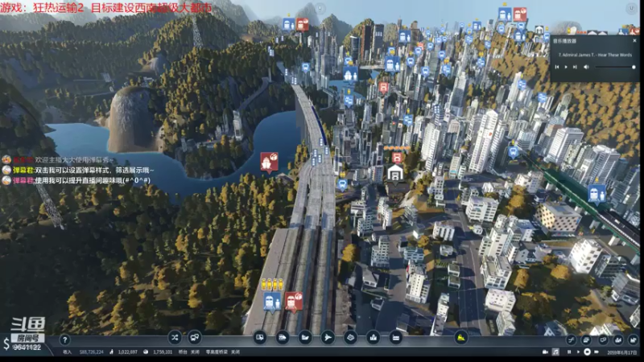Image resolution: width=644 pixels, height=362 pixels.
Task: Play the current music track
Action: pos(566,67)
